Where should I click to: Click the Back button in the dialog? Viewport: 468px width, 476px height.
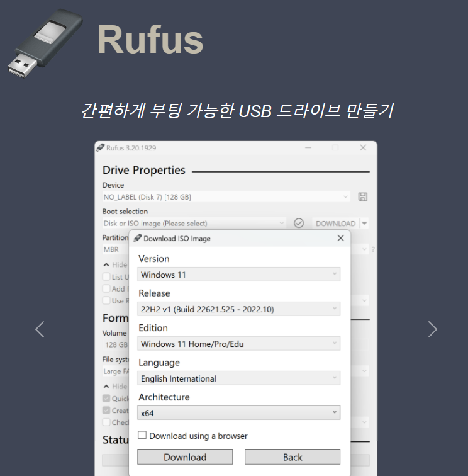tap(292, 457)
